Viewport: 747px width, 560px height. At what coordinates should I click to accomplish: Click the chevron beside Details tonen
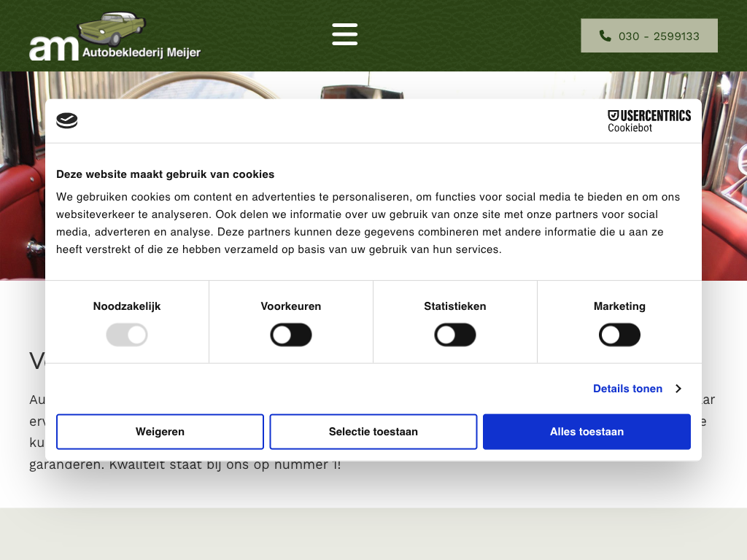(x=678, y=389)
